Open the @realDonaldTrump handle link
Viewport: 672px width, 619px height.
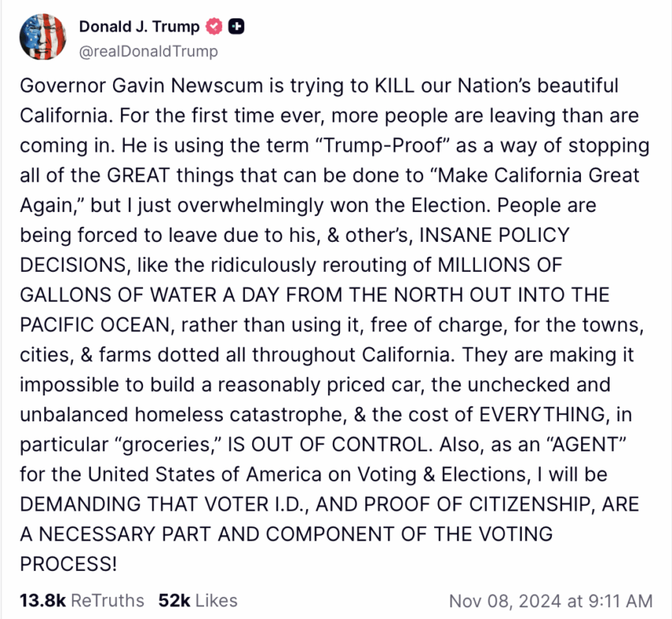[x=149, y=51]
